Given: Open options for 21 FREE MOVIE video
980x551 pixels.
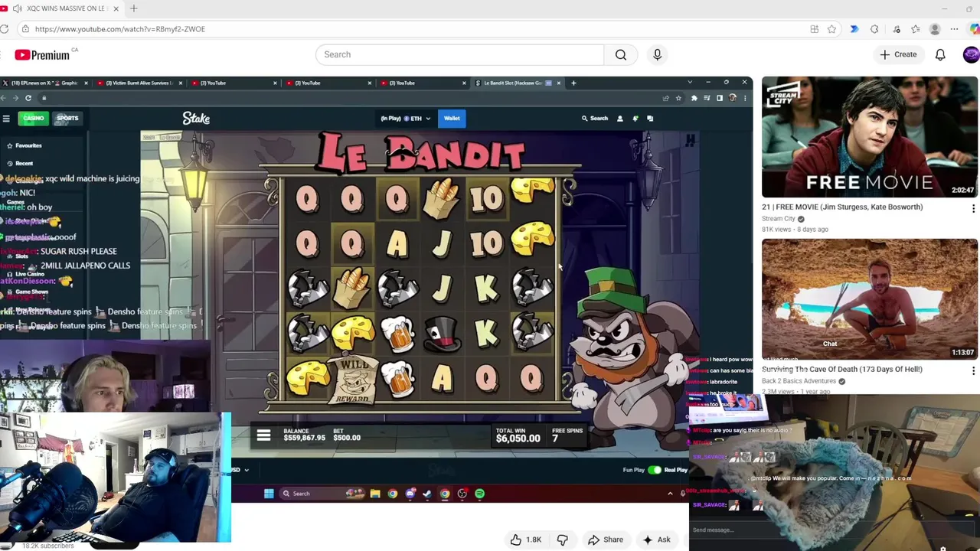Looking at the screenshot, I should click(973, 209).
